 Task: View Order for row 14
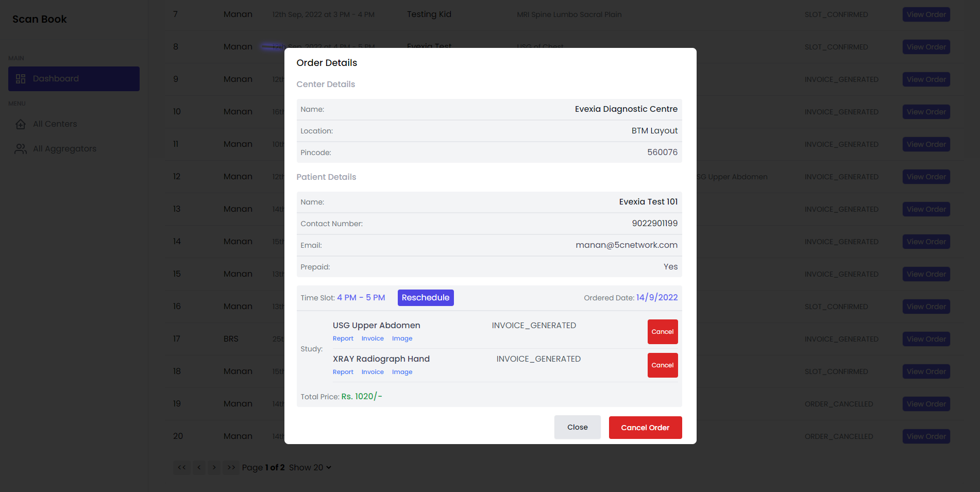[x=926, y=242]
